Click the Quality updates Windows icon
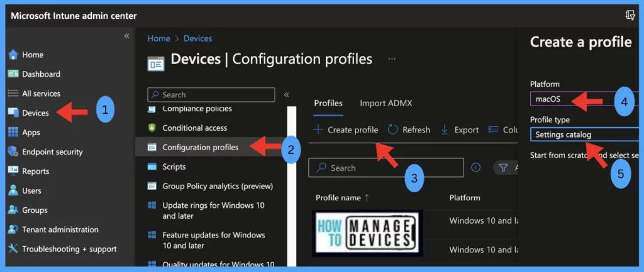The height and width of the screenshot is (272, 644). (x=152, y=264)
